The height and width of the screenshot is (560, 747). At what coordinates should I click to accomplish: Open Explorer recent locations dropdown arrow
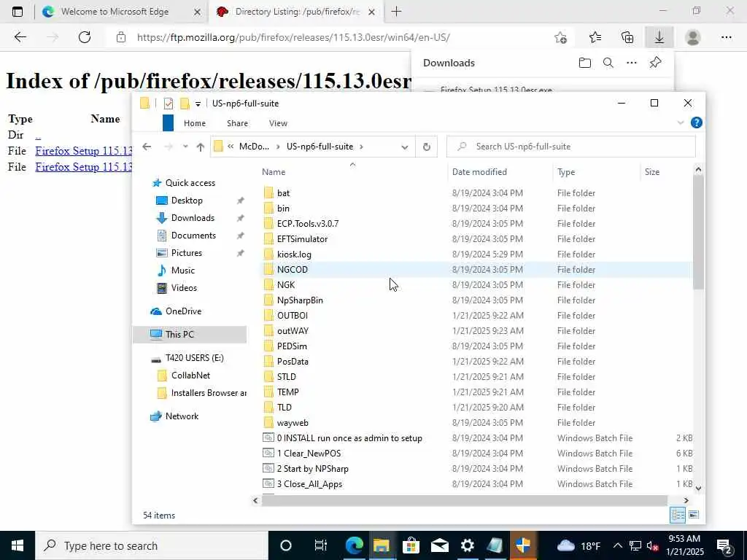pos(185,147)
